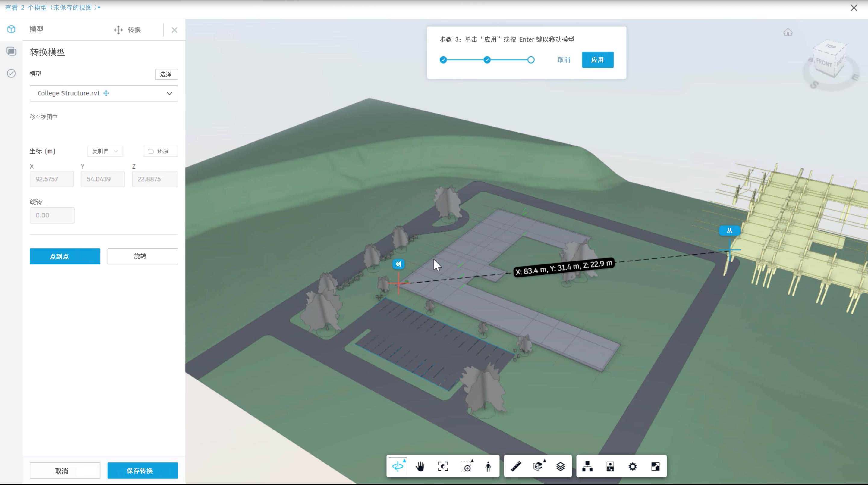Image resolution: width=868 pixels, height=485 pixels.
Task: Toggle the Levels layers icon
Action: pos(561,467)
